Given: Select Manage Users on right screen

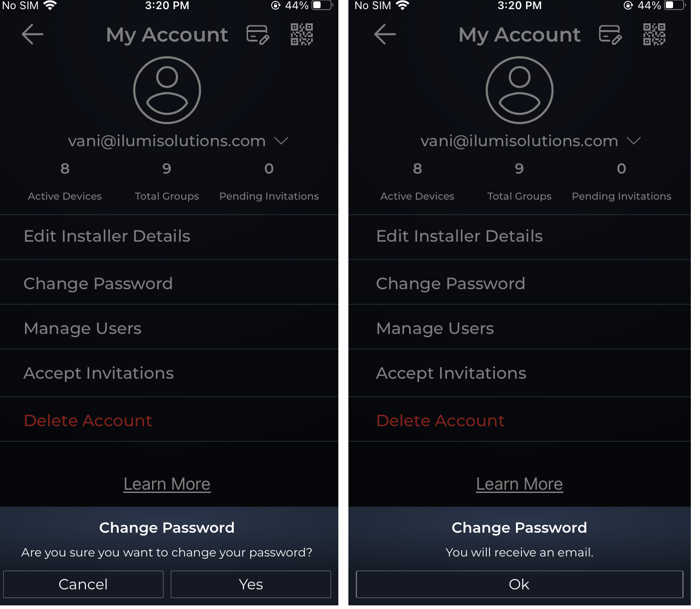Looking at the screenshot, I should tap(435, 328).
